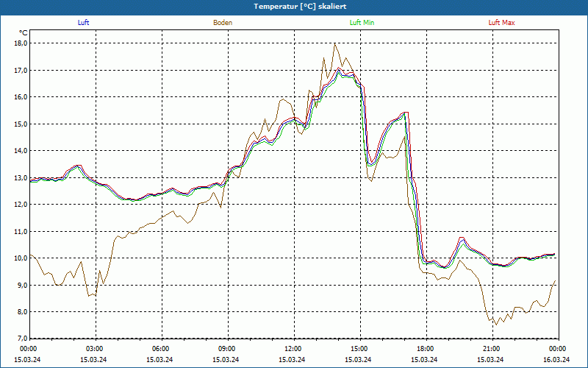The image size is (588, 368).
Task: Click the '06:00' time axis label
Action: point(162,349)
